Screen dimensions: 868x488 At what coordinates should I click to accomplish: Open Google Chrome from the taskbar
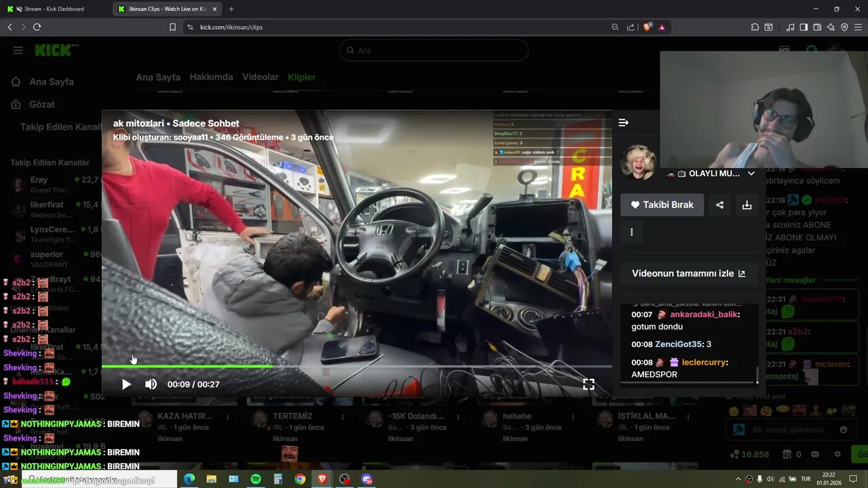[x=300, y=479]
